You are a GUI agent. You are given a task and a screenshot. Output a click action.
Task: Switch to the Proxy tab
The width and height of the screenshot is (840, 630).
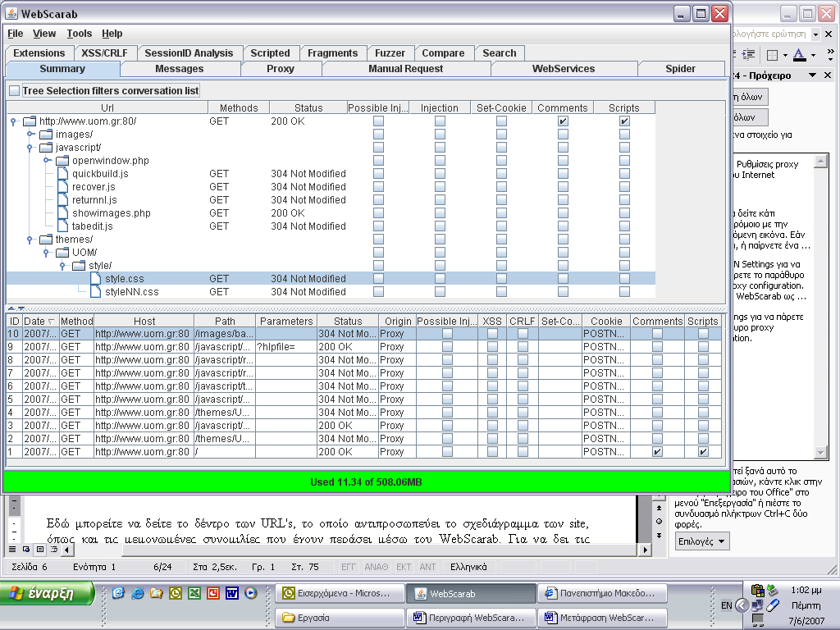(x=281, y=69)
